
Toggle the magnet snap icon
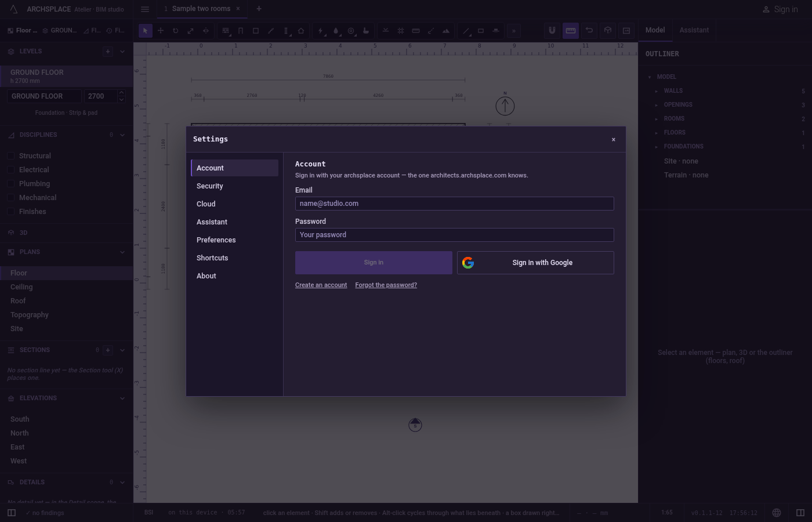point(552,30)
